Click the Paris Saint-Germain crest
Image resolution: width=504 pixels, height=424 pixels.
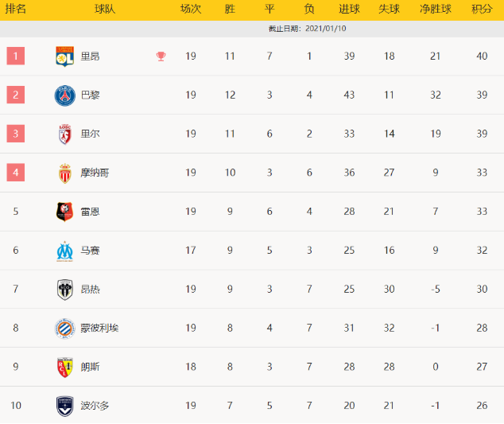[64, 95]
